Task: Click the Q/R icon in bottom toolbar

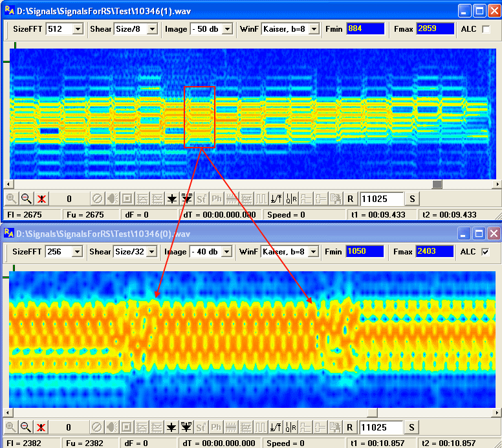Action: (x=290, y=427)
